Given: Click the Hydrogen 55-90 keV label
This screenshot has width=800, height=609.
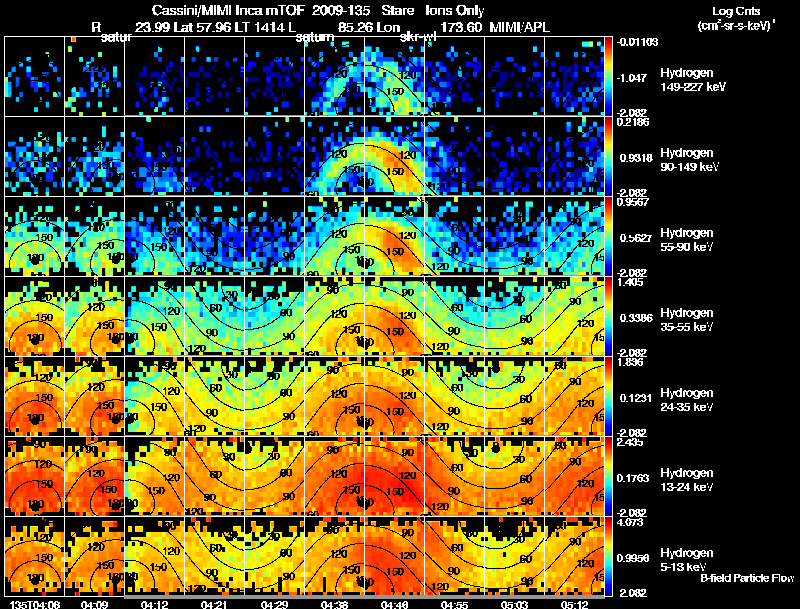Looking at the screenshot, I should 687,240.
